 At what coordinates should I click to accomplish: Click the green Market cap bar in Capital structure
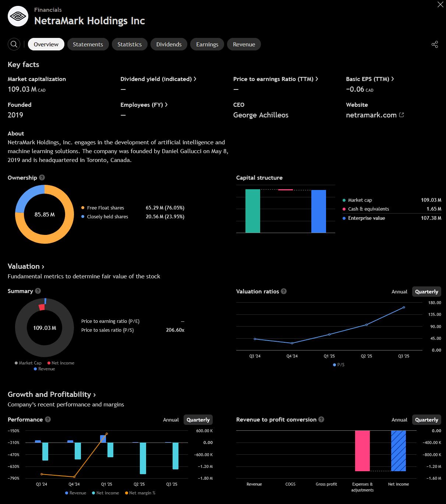point(253,211)
